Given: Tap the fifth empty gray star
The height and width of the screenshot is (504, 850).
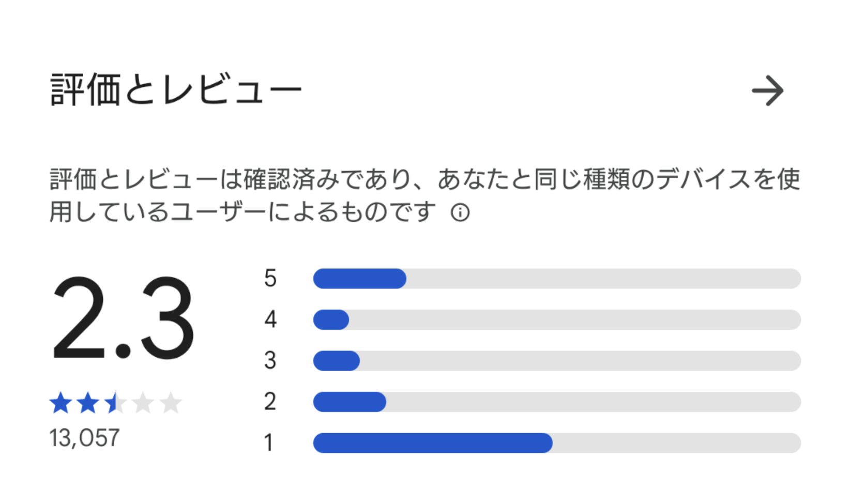Looking at the screenshot, I should (x=170, y=403).
